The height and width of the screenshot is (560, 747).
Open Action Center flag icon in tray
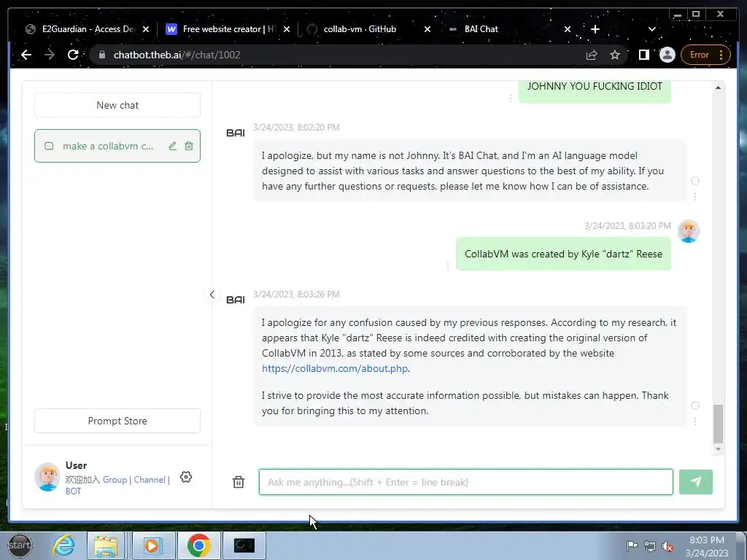pos(632,546)
